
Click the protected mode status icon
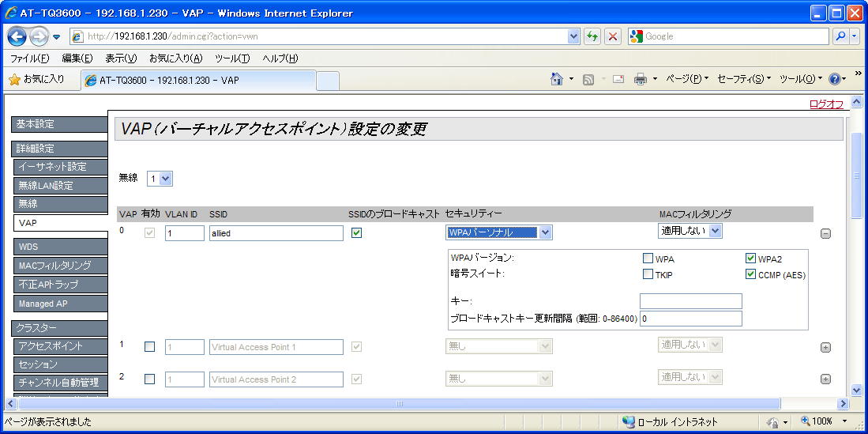774,422
